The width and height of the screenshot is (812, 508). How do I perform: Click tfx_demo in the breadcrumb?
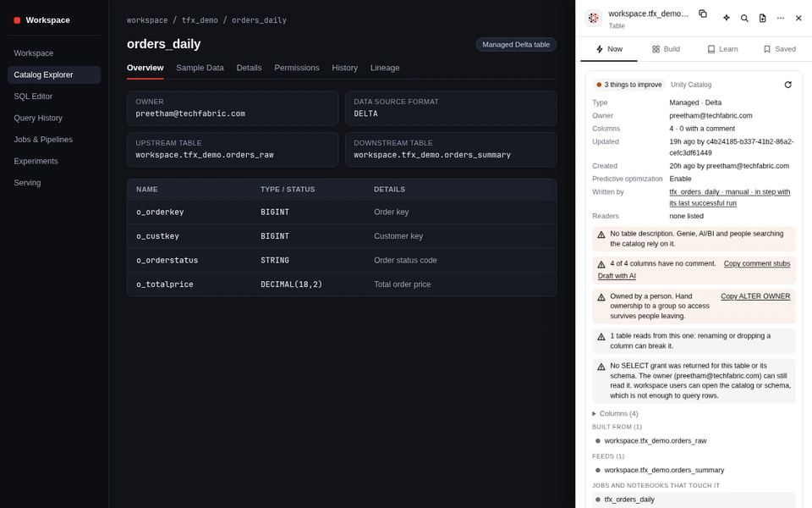point(200,20)
